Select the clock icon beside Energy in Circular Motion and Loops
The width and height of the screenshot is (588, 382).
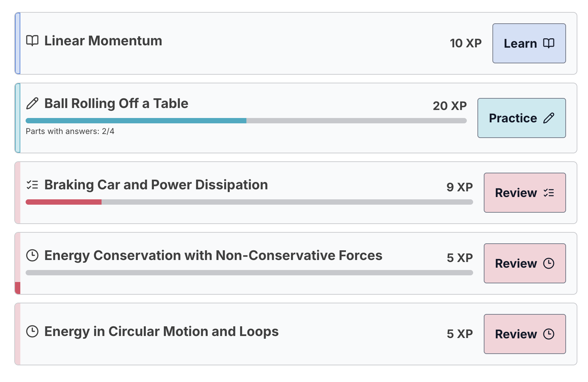tap(32, 331)
